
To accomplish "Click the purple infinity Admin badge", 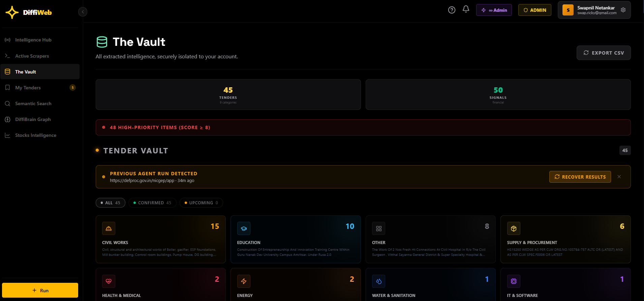I will pyautogui.click(x=494, y=10).
